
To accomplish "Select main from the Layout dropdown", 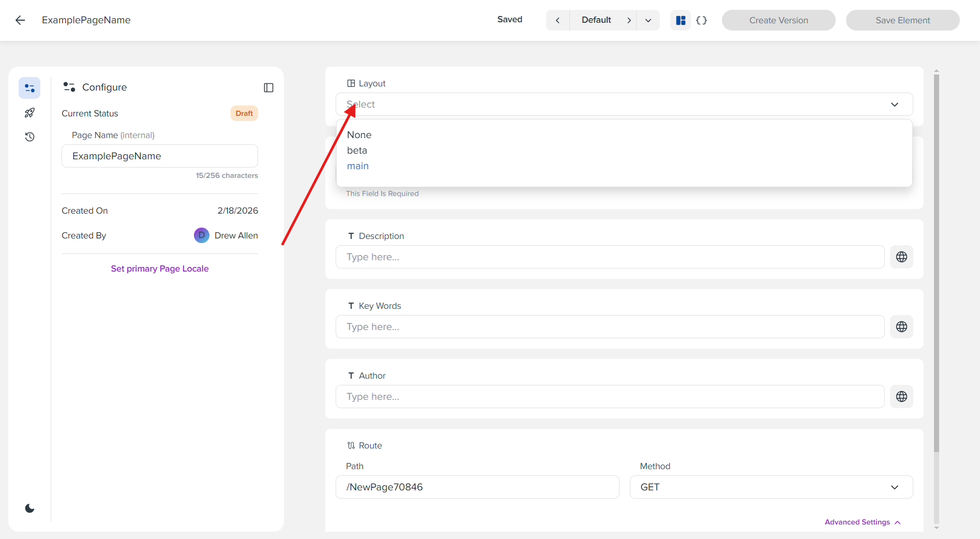I will [x=358, y=166].
